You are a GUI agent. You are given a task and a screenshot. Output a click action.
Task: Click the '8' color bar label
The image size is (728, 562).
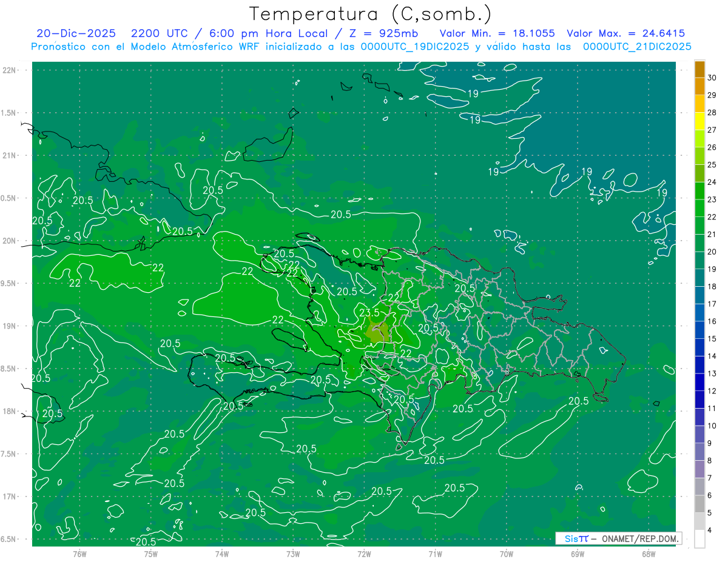[x=710, y=461]
